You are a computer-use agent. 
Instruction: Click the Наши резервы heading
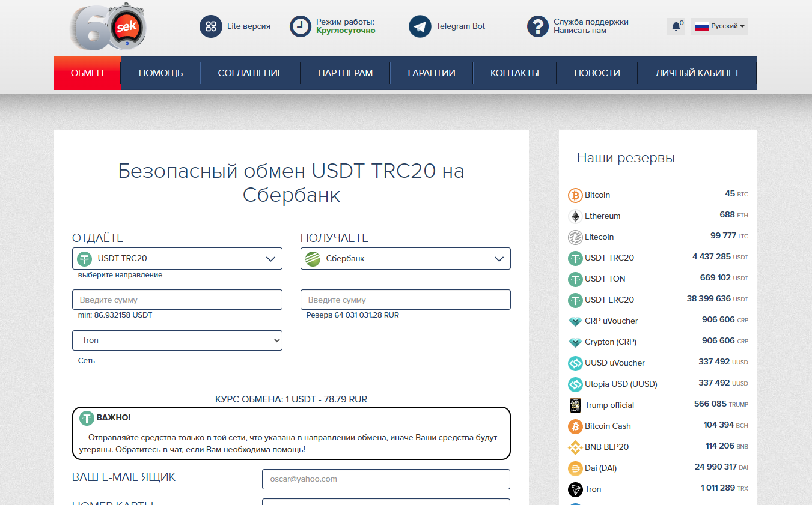click(x=626, y=158)
